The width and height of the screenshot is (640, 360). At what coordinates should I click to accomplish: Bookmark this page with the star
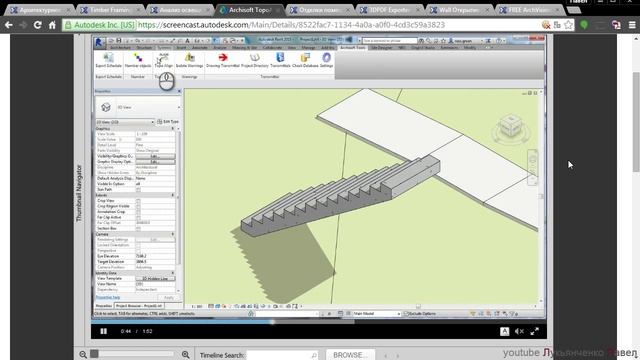(x=568, y=25)
